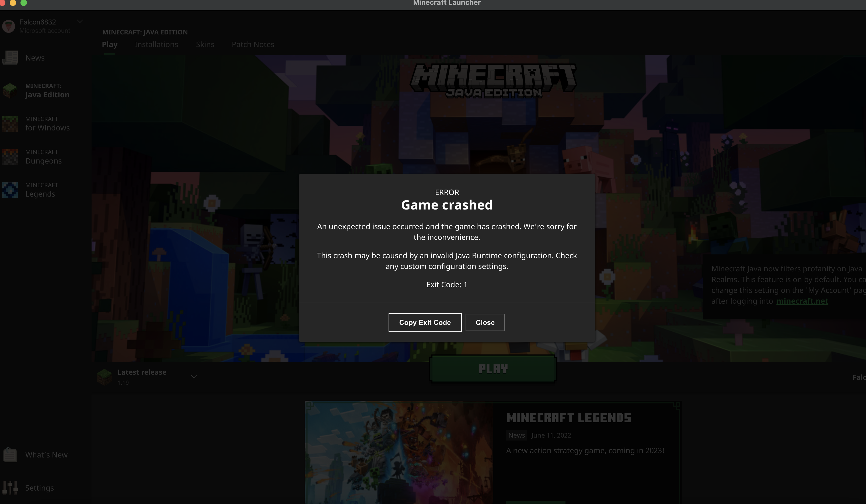Expand the account dropdown chevron

(x=80, y=22)
